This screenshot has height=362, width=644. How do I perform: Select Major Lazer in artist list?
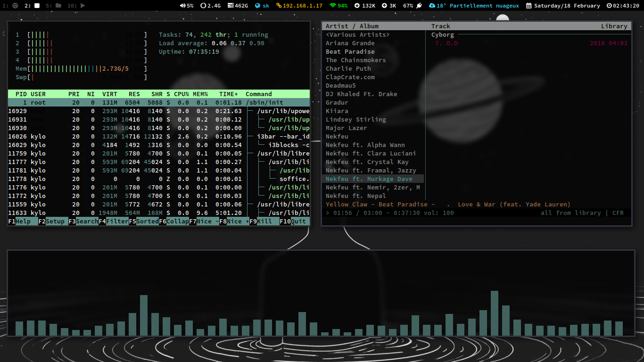[347, 128]
